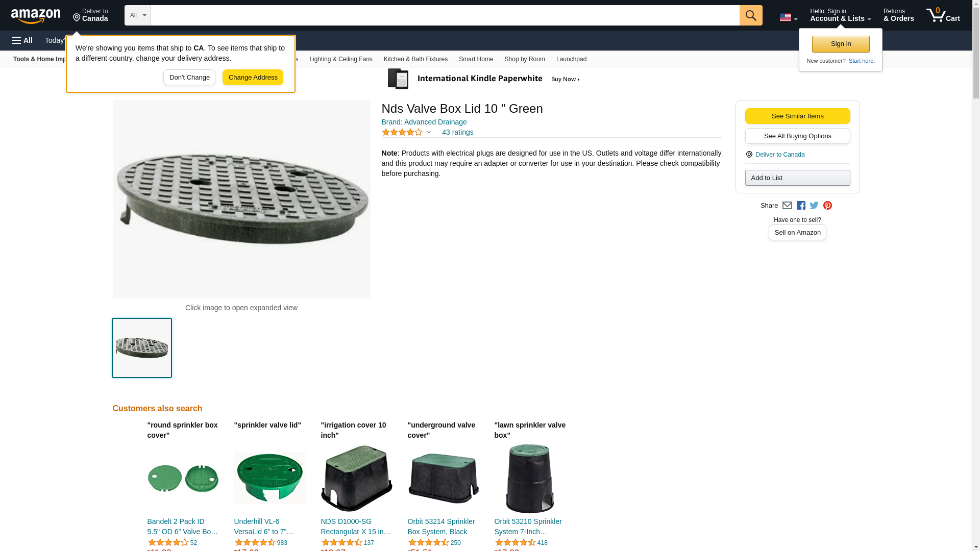
Task: Select the valve lid product thumbnail
Action: pyautogui.click(x=142, y=348)
